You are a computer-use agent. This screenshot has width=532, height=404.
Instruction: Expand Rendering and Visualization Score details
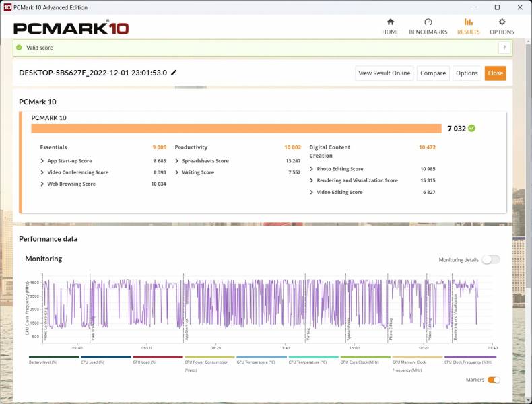click(x=312, y=180)
